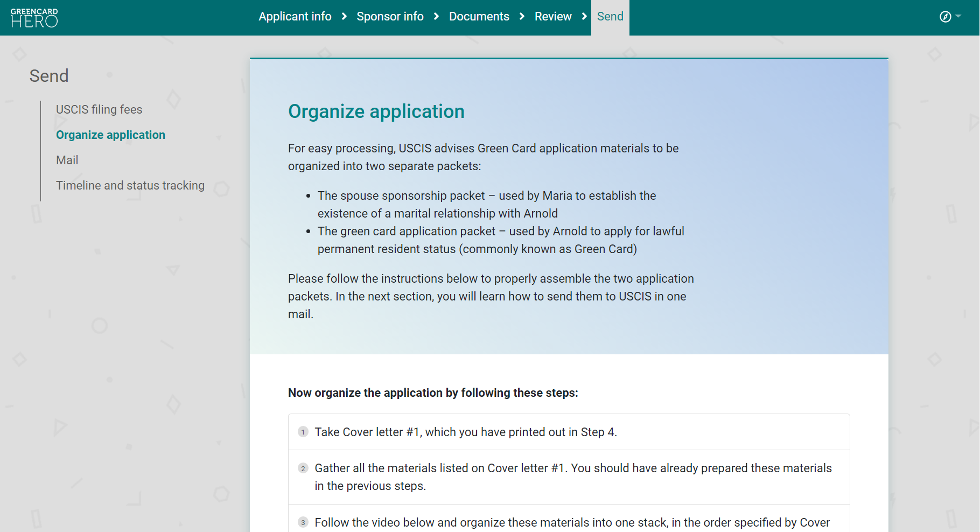Select the Send step tab
Viewport: 980px width, 532px height.
click(x=610, y=17)
